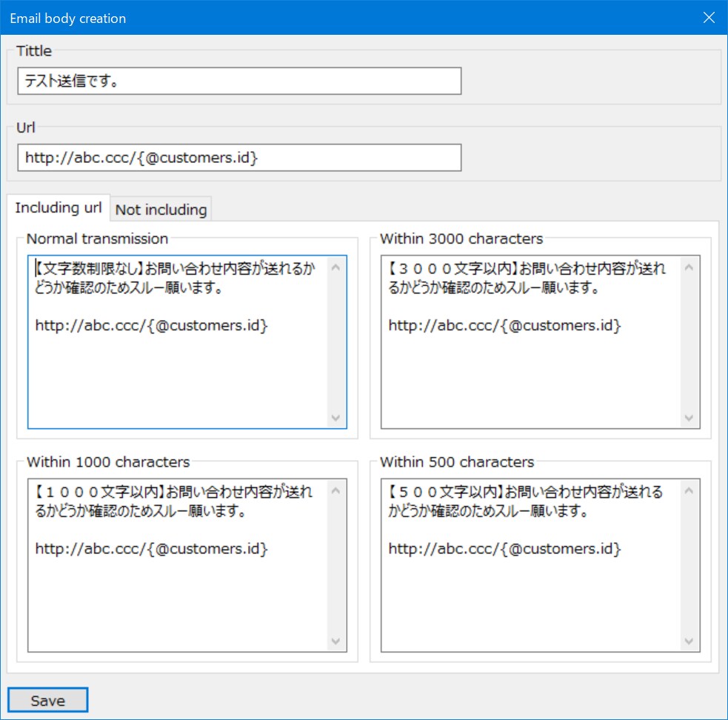Image resolution: width=728 pixels, height=720 pixels.
Task: Click the URL text in Normal transmission box
Action: tap(151, 326)
